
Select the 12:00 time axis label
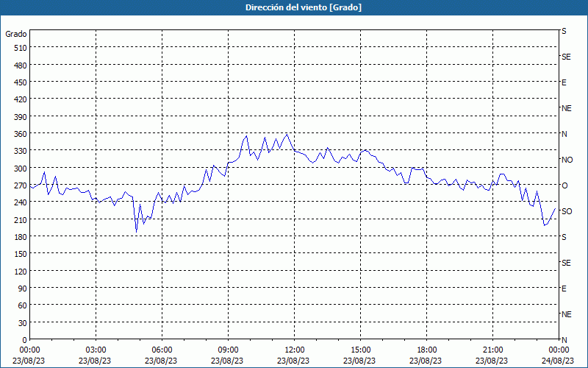pos(295,350)
